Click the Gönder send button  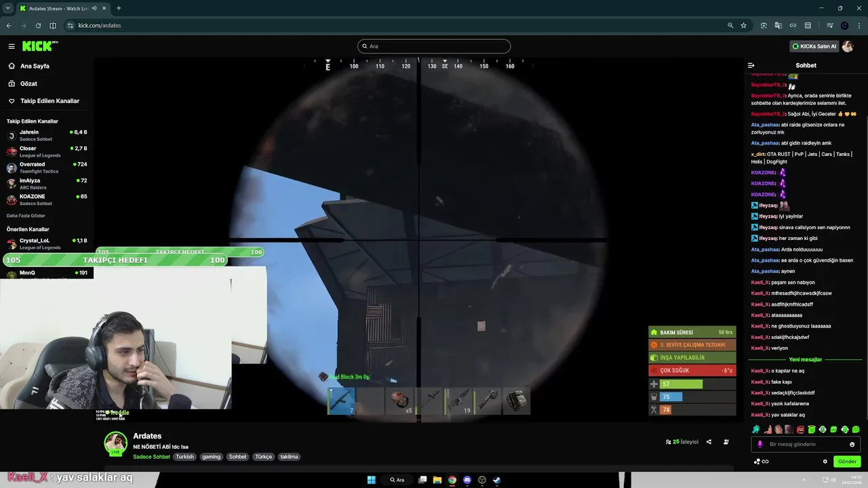(x=847, y=462)
